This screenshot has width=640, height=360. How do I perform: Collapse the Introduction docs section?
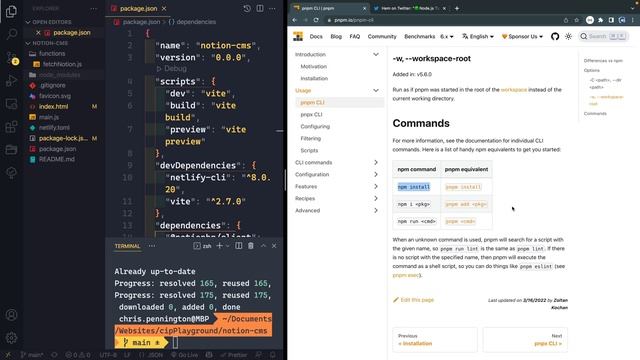point(376,54)
